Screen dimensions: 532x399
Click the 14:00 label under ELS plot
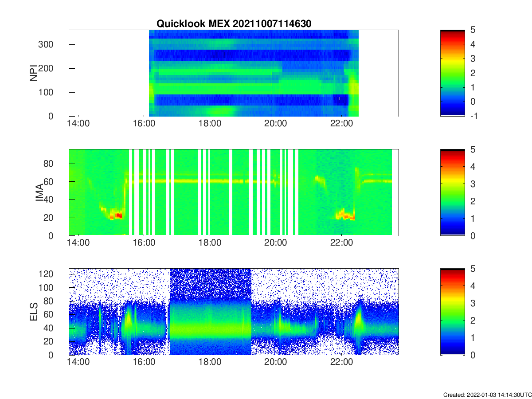pyautogui.click(x=78, y=363)
